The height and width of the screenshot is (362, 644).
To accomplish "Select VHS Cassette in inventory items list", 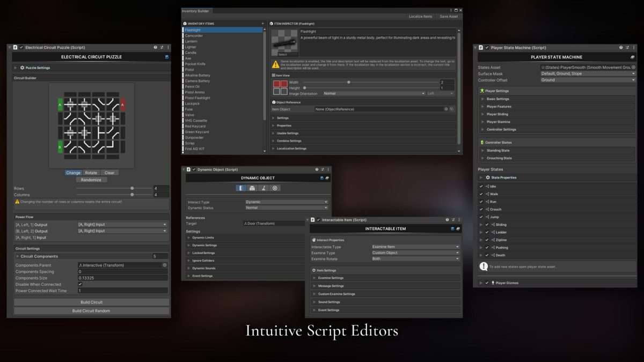I will (x=223, y=121).
